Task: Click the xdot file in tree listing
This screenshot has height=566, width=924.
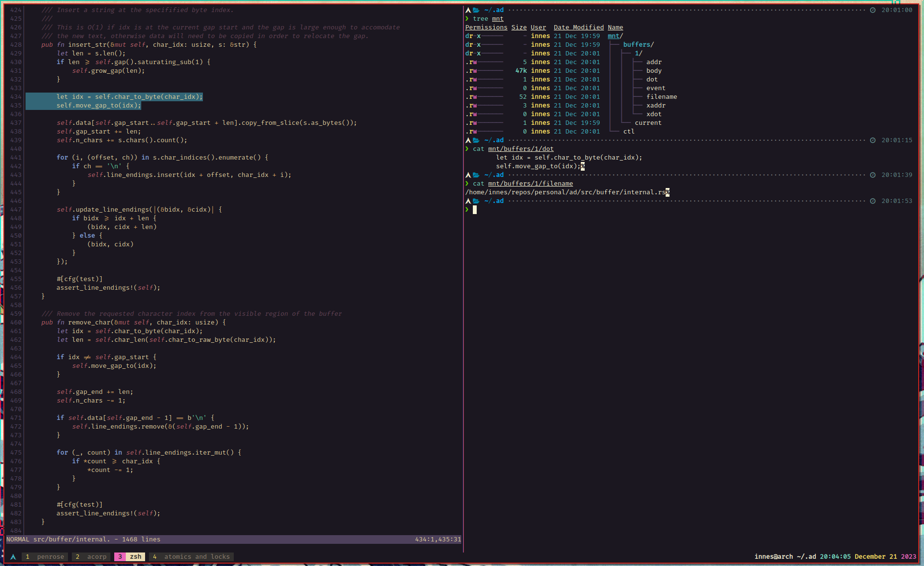Action: pyautogui.click(x=654, y=114)
